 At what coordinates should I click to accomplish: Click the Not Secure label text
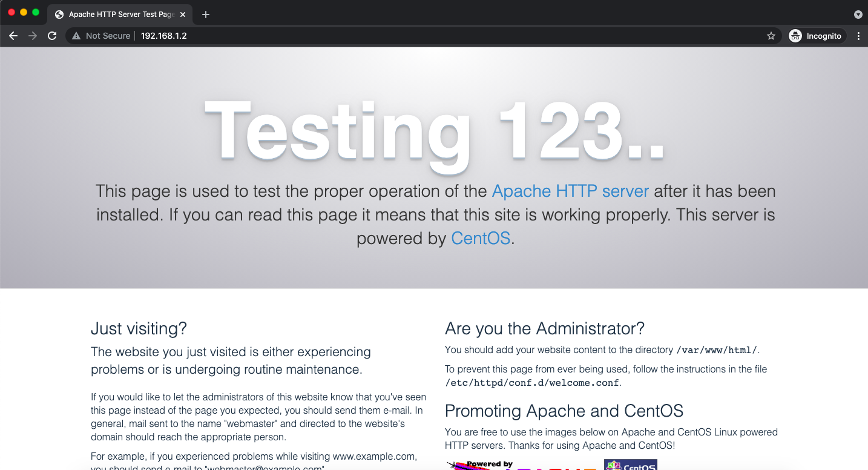108,36
